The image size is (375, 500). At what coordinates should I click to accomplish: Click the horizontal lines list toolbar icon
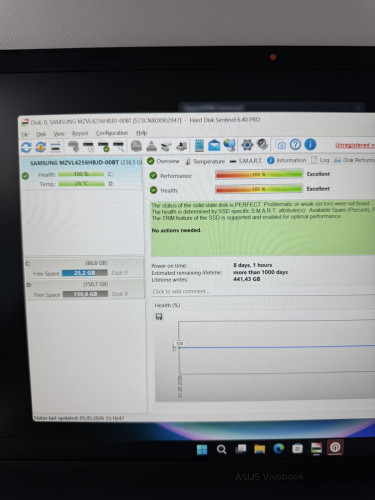(55, 146)
